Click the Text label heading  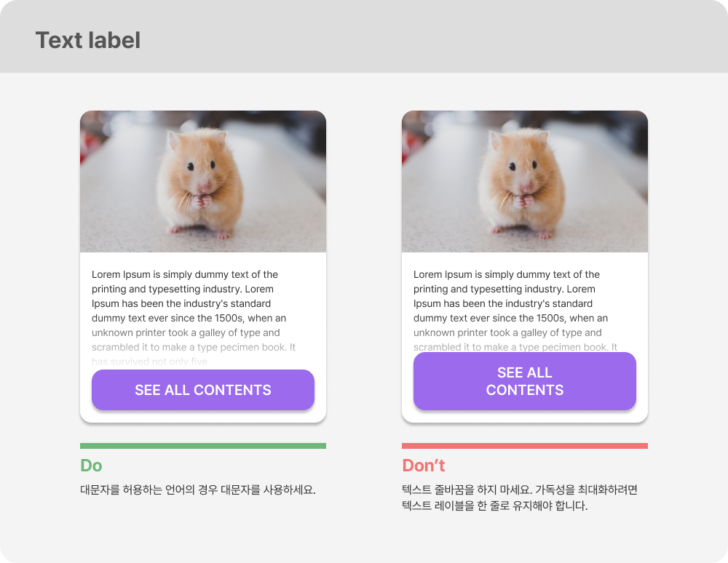coord(88,40)
